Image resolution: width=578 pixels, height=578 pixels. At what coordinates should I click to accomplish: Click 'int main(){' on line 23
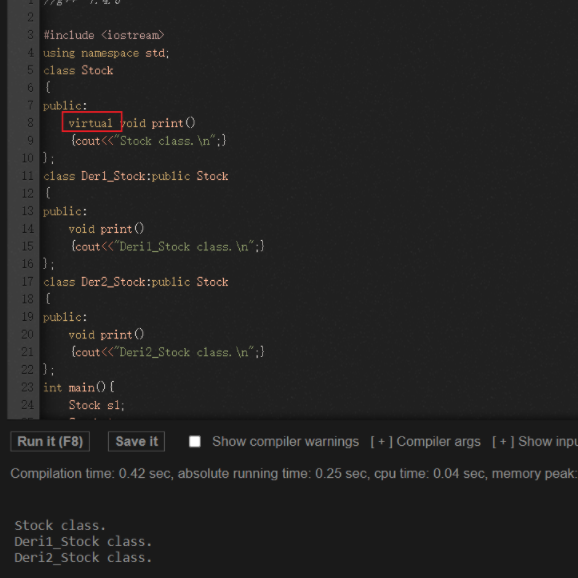coord(79,387)
